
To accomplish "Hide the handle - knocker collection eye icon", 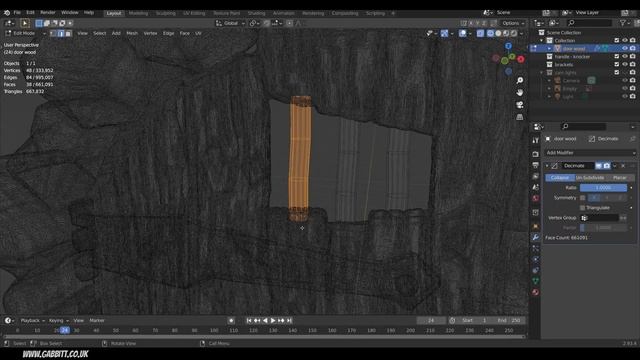I will (x=625, y=57).
